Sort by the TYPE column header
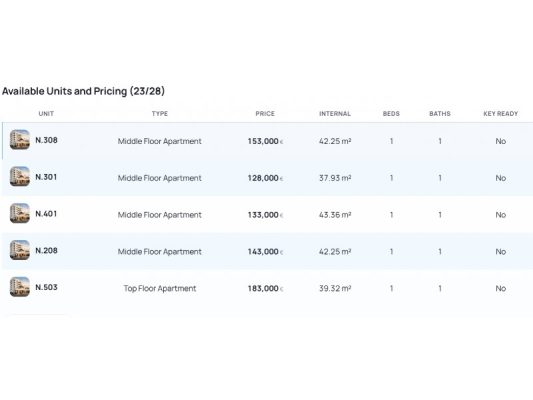The height and width of the screenshot is (400, 533). pyautogui.click(x=160, y=114)
